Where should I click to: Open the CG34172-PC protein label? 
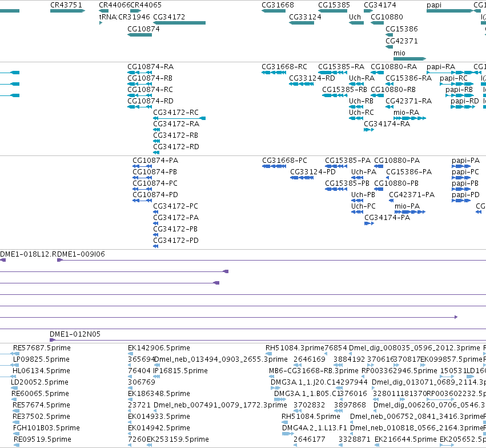(176, 206)
